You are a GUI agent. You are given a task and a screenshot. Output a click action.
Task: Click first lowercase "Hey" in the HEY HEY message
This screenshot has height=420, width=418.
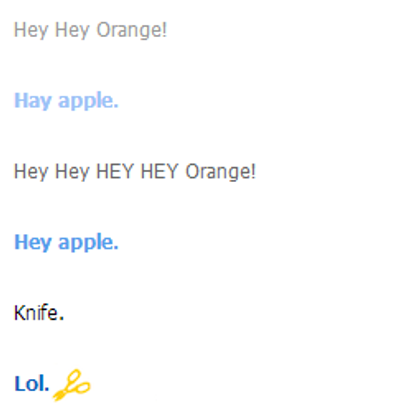point(31,172)
